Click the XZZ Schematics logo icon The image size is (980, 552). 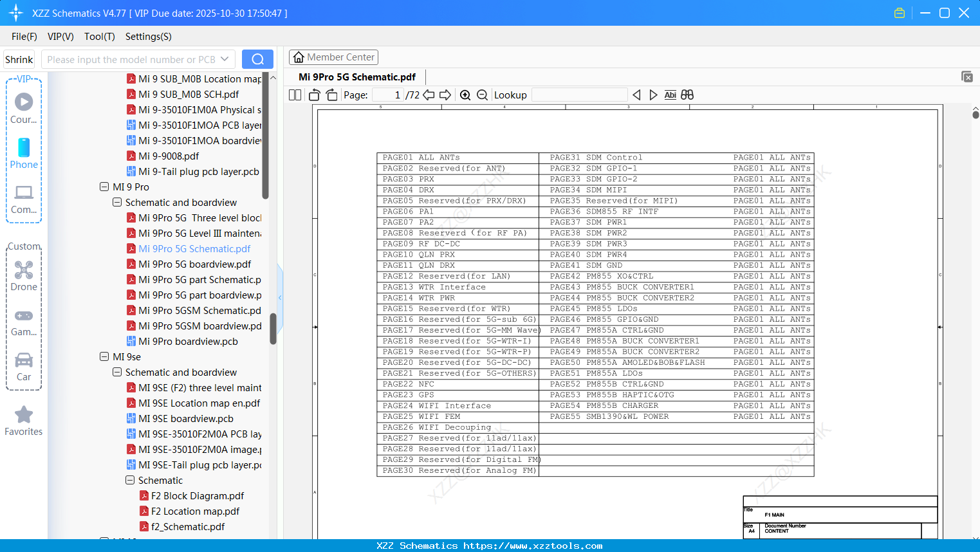(16, 13)
